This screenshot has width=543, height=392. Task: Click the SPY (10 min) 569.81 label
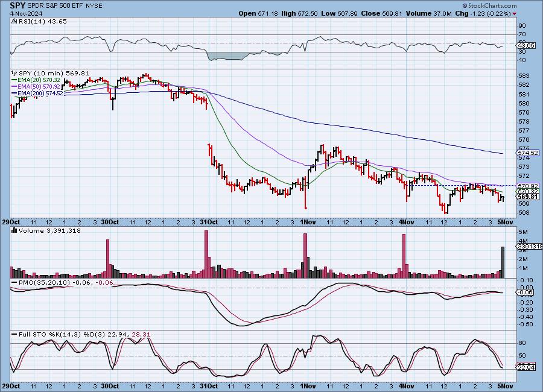tap(54, 74)
